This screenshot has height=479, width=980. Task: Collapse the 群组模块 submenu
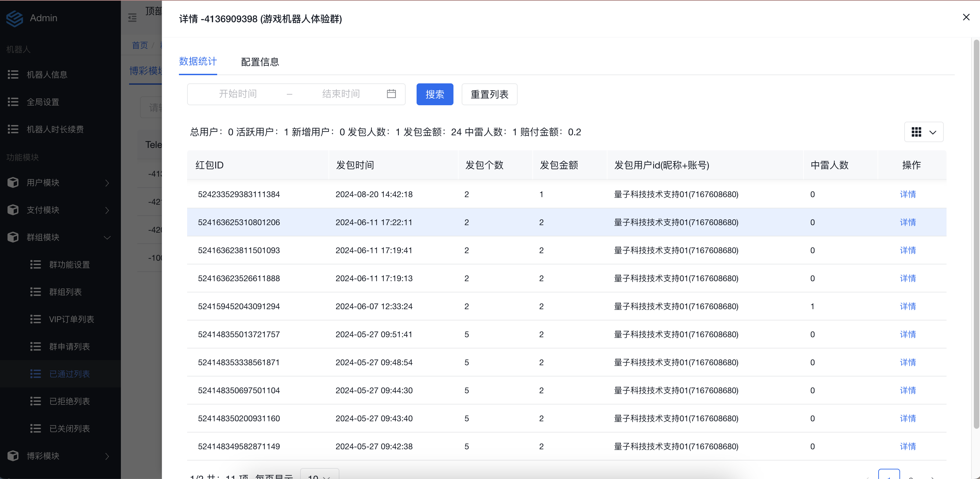107,237
